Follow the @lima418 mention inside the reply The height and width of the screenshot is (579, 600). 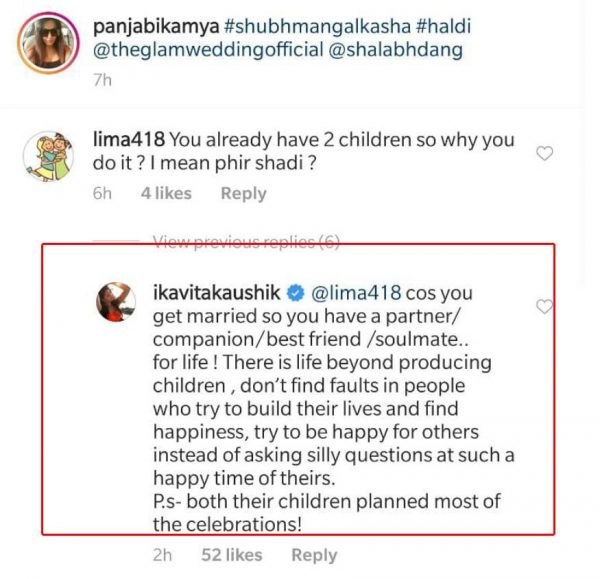tap(356, 293)
